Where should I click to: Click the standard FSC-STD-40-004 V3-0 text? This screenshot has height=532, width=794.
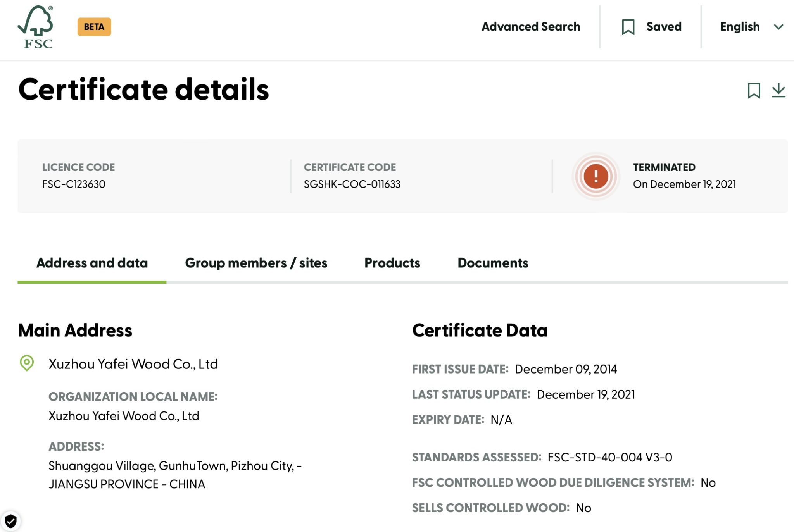click(x=609, y=457)
